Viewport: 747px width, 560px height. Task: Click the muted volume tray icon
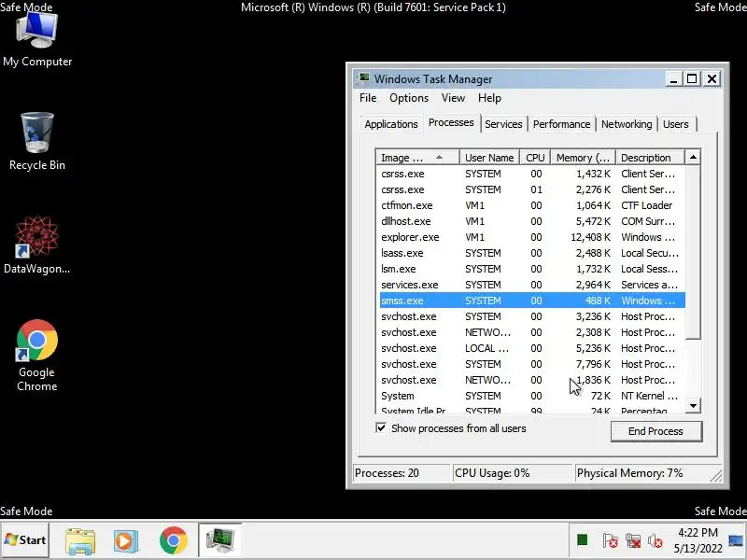pos(655,540)
